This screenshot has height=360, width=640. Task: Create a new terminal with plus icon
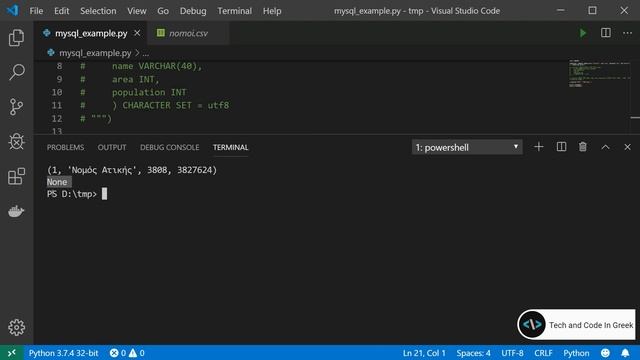pyautogui.click(x=539, y=147)
